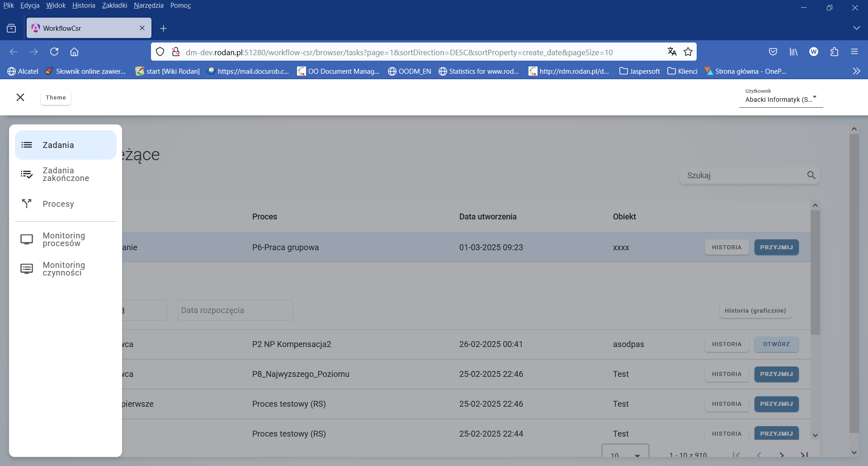The width and height of the screenshot is (868, 466).
Task: Open the Firefox hamburger menu
Action: (x=854, y=52)
